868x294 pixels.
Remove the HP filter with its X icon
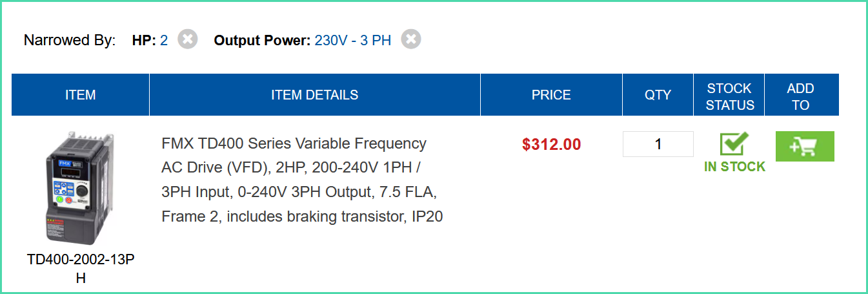[187, 39]
